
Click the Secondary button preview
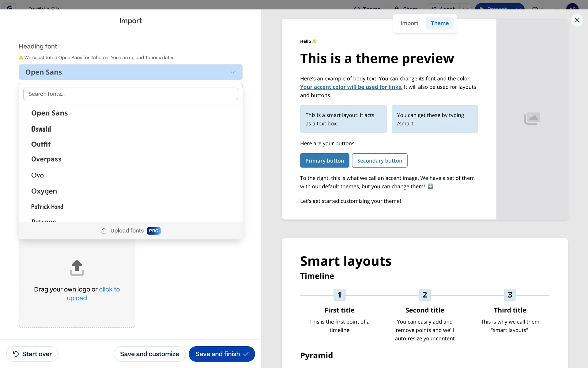pos(379,161)
